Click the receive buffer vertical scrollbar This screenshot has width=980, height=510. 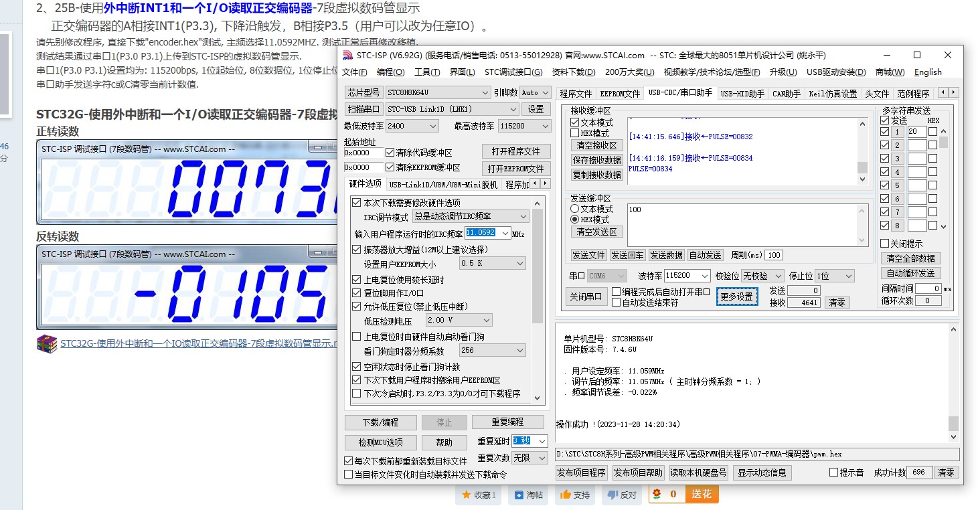[x=862, y=151]
